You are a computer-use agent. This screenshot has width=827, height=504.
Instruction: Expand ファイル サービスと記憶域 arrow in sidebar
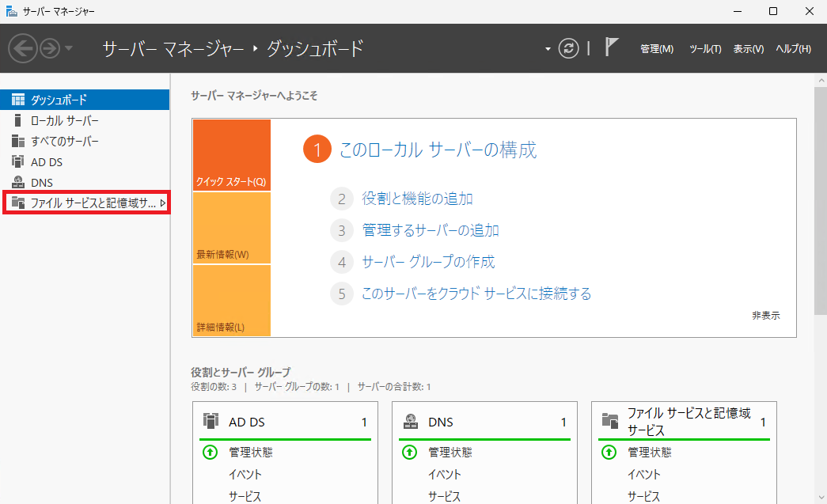(163, 203)
